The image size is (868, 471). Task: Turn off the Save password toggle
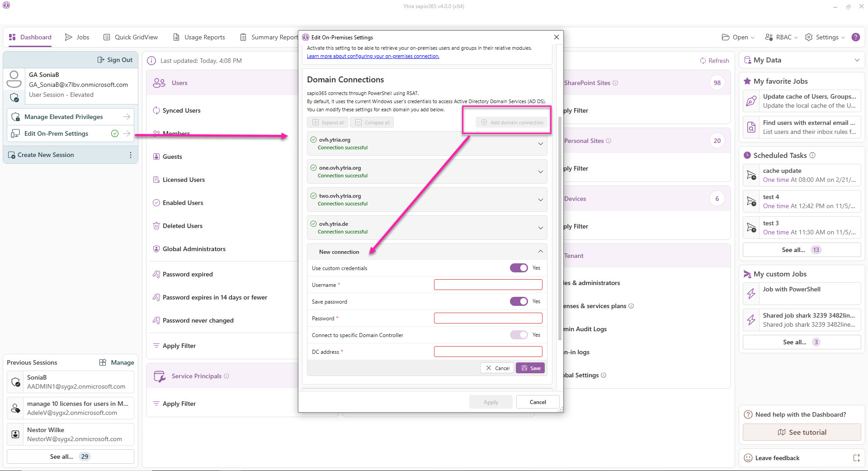tap(519, 301)
